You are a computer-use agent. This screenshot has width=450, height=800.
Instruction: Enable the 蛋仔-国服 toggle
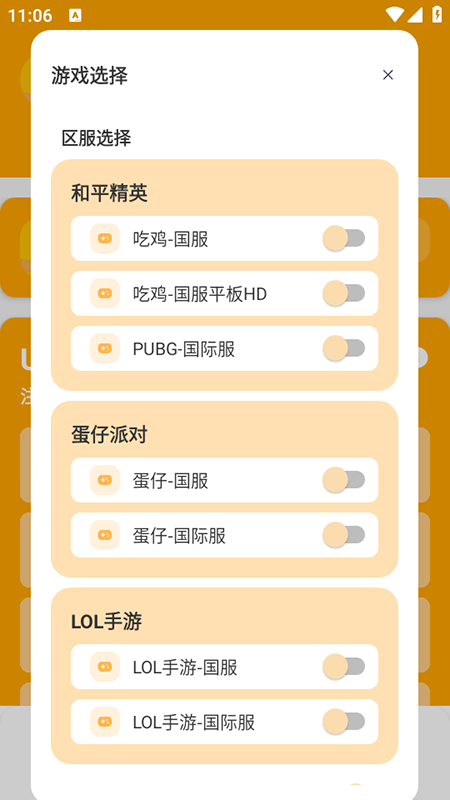pos(344,480)
